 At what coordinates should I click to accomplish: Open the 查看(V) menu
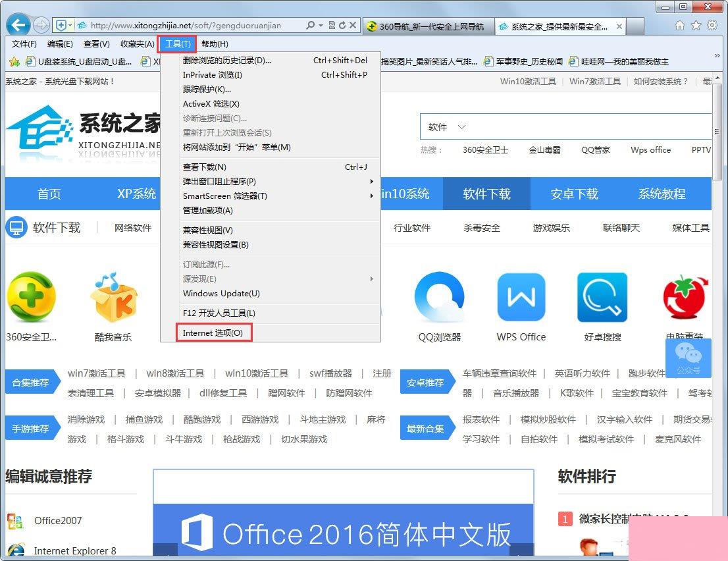tap(96, 44)
